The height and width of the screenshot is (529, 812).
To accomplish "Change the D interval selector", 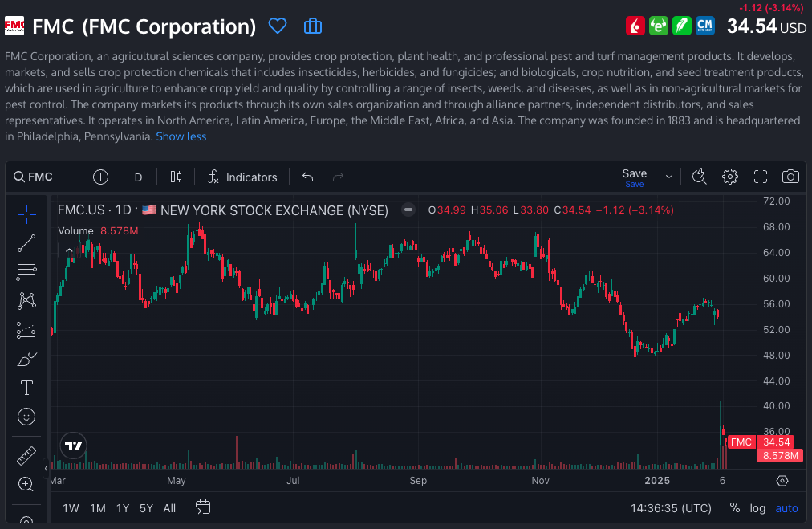I will coord(138,177).
